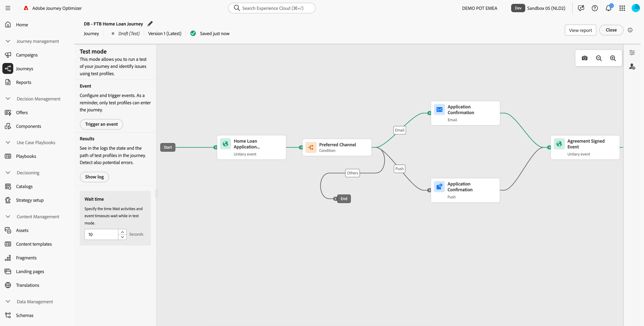Click Close to exit the journey
644x326 pixels.
(611, 30)
